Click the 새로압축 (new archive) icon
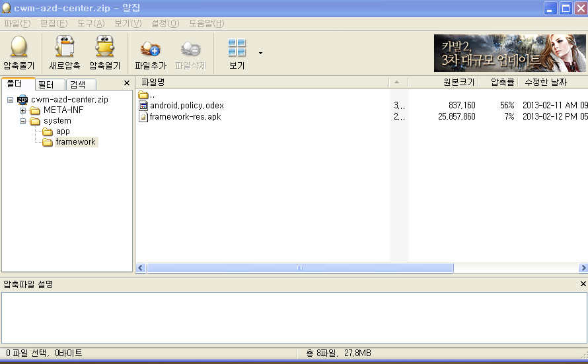Image resolution: width=588 pixels, height=364 pixels. [x=64, y=48]
